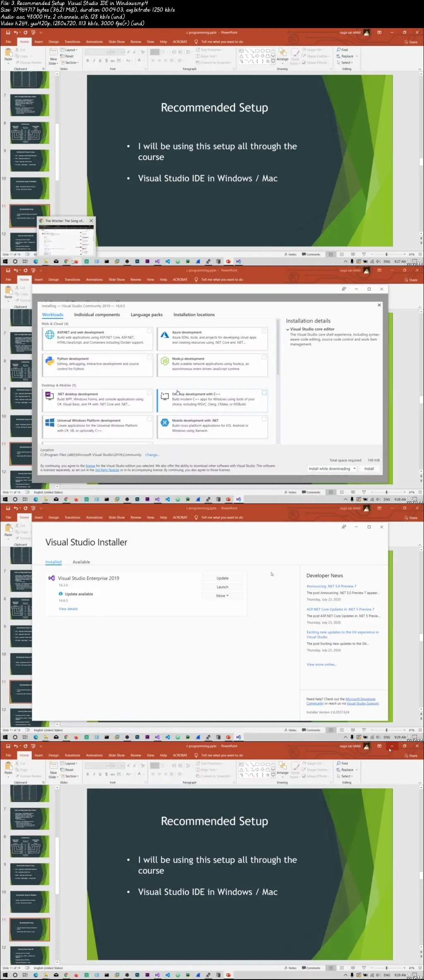The height and width of the screenshot is (980, 424).
Task: Open Exciting new updates to the Git experience link
Action: click(343, 635)
